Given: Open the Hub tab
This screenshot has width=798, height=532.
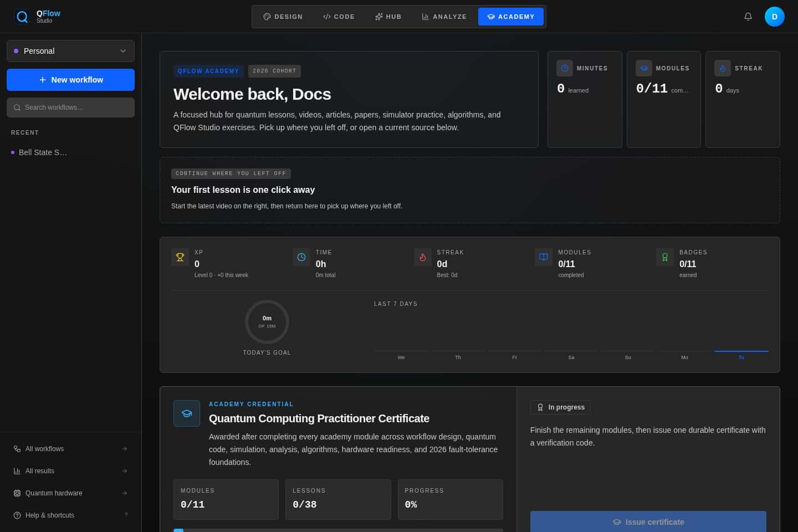Looking at the screenshot, I should click(x=388, y=17).
